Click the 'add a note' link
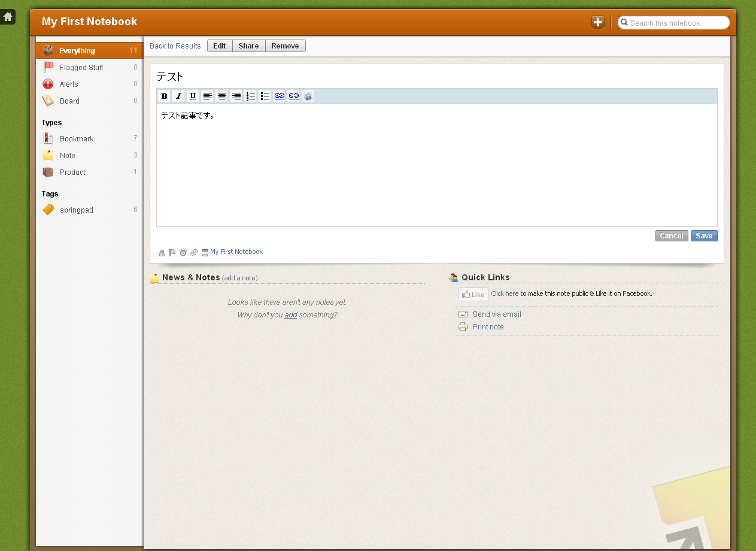 (241, 278)
